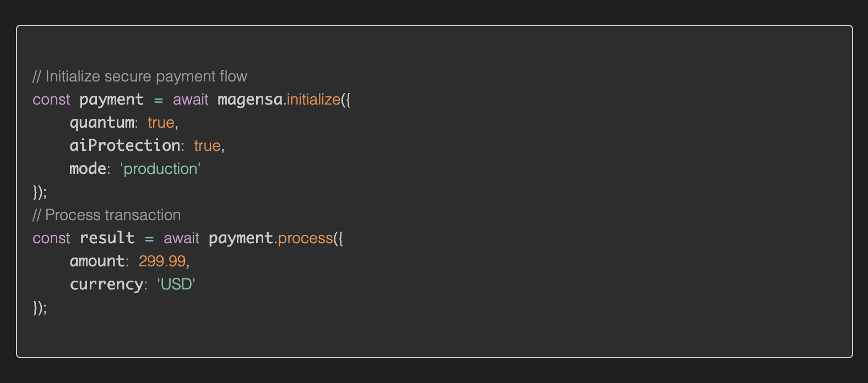Screen dimensions: 868x383
Task: Click the 'magensa' object identifier
Action: (x=250, y=100)
